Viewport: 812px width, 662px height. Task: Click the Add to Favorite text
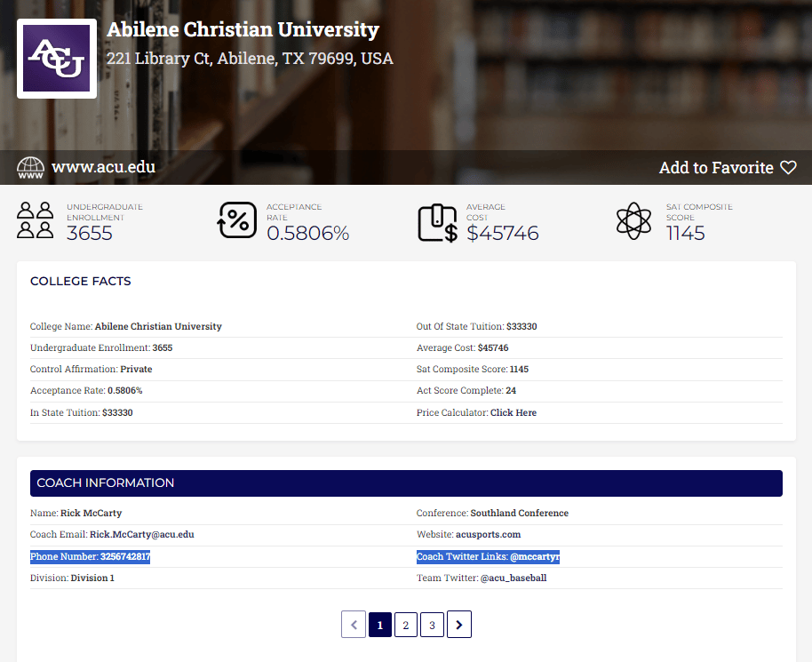coord(716,167)
